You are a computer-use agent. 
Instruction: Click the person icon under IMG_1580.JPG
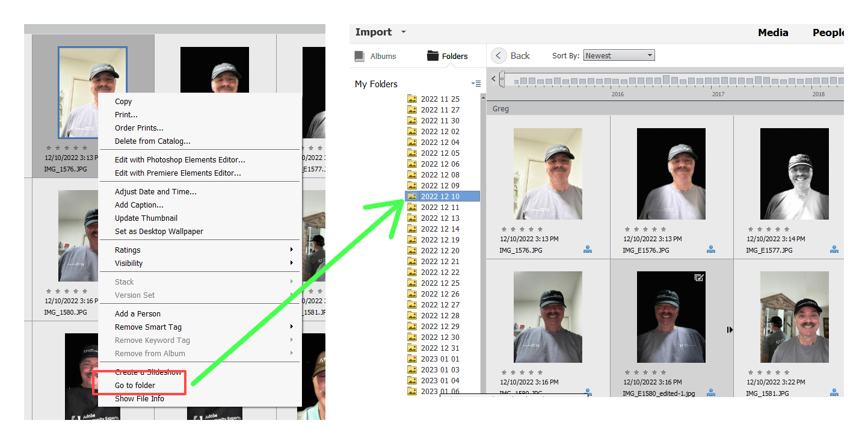tap(588, 392)
